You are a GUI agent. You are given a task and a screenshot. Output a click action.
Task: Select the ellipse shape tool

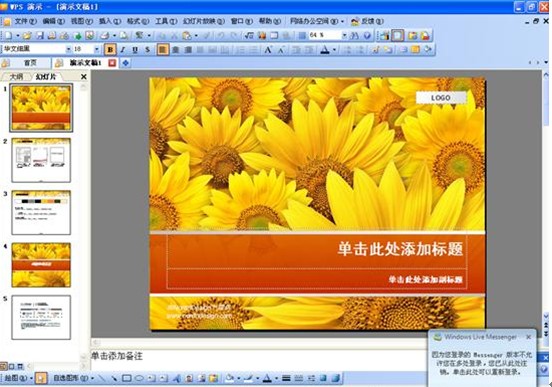coord(139,378)
